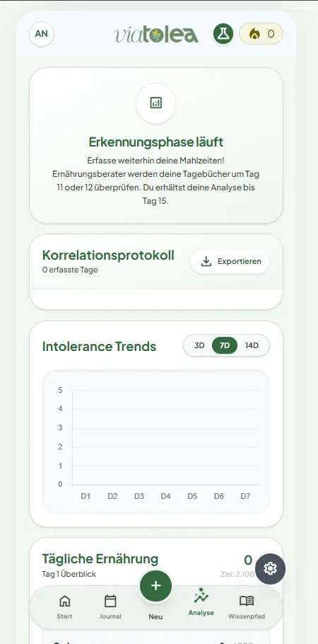Export the Korrelationsprotokoll
318x644 pixels.
(x=230, y=262)
